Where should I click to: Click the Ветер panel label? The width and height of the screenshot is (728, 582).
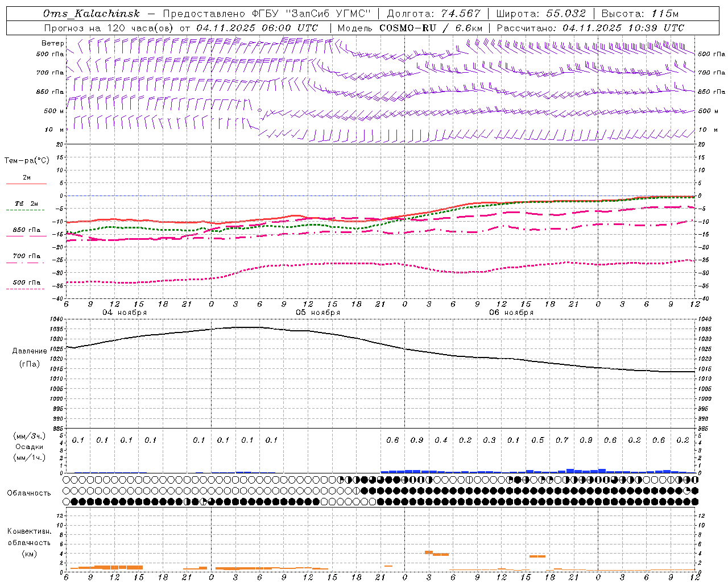[53, 43]
